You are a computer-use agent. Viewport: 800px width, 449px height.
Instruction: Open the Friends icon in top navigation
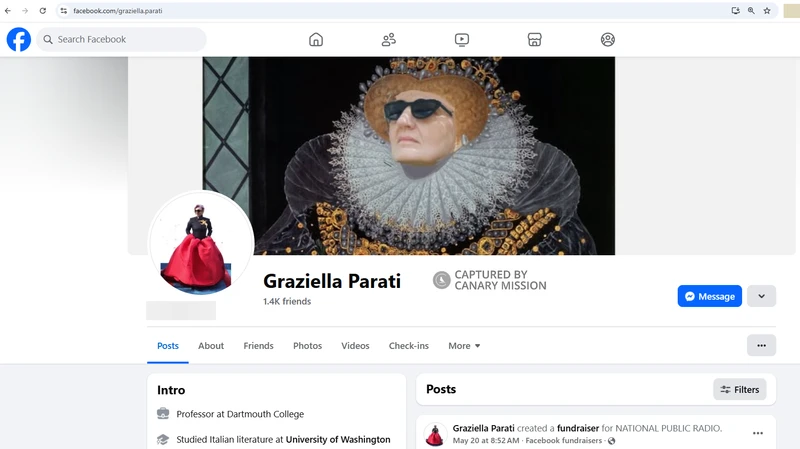pos(389,39)
